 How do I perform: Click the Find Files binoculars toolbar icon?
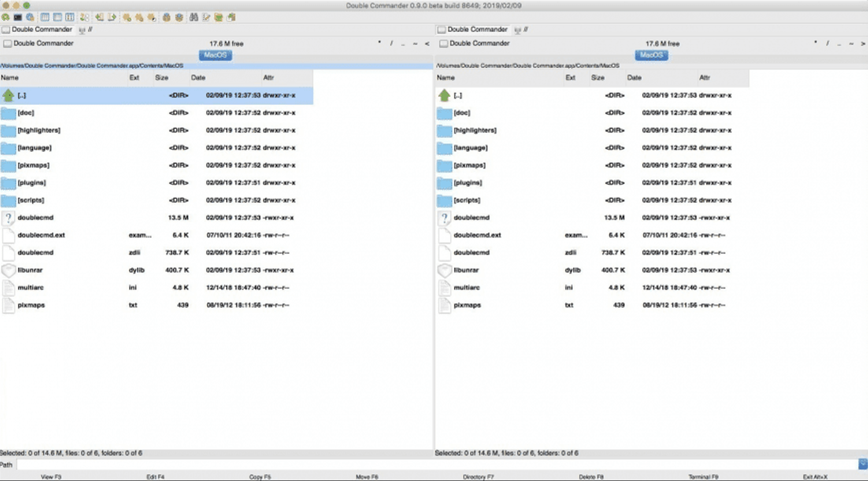193,17
